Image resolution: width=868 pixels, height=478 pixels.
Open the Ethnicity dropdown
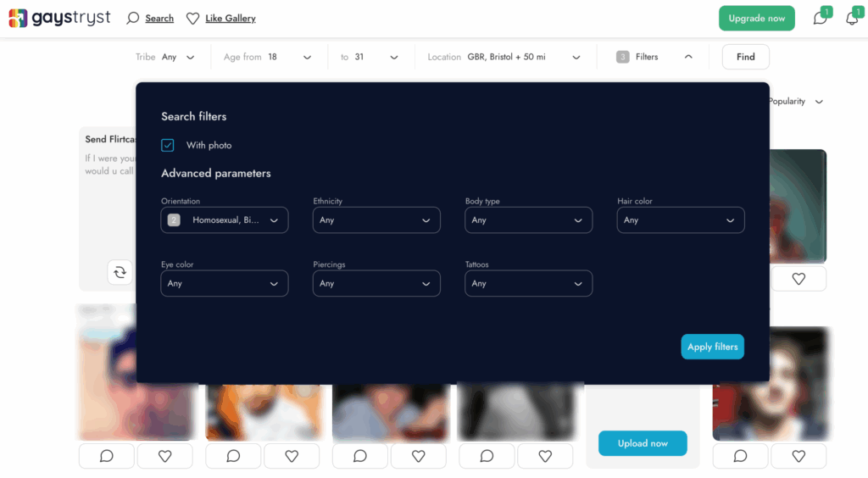point(376,220)
